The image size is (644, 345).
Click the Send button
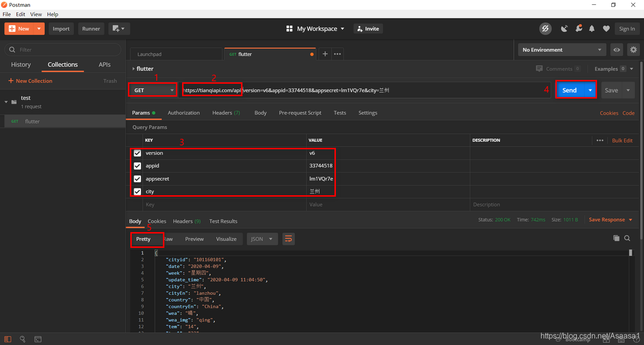[x=570, y=90]
